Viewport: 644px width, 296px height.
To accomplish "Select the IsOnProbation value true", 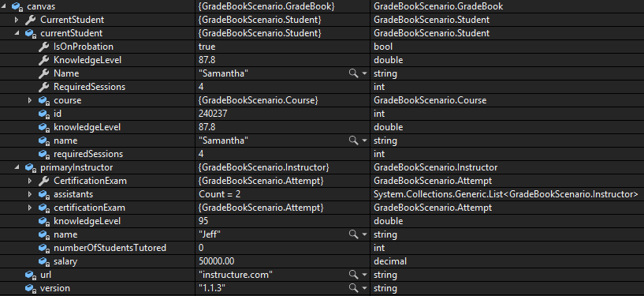I will coord(207,47).
